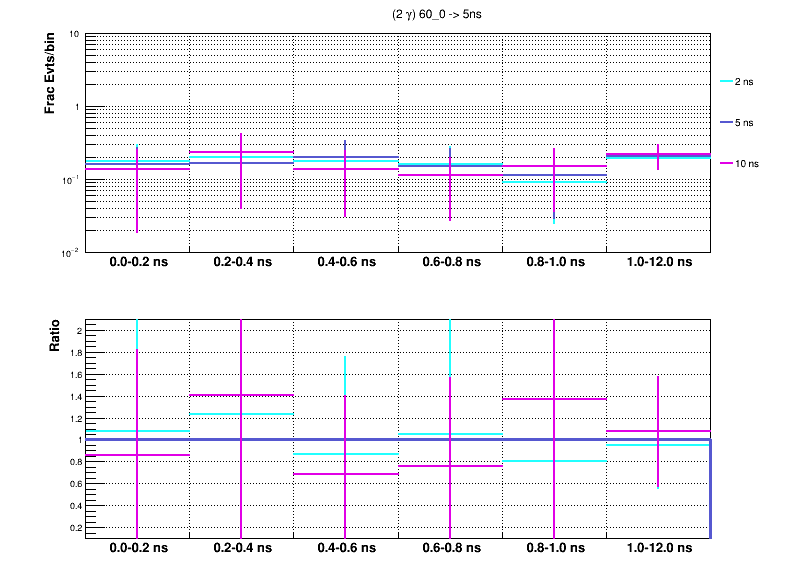Click the magenta line swatch for 10 ns
Screen dimensions: 796x572
click(726, 162)
